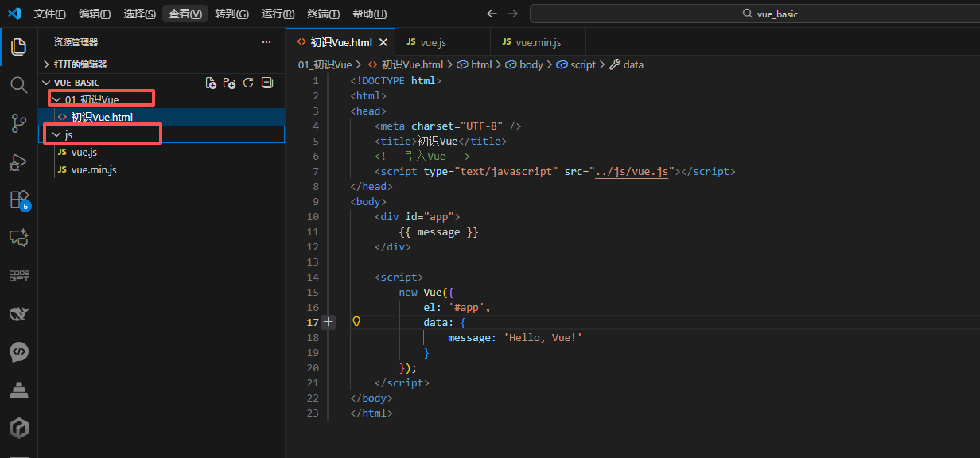
Task: Collapse all folders in explorer
Action: point(267,83)
